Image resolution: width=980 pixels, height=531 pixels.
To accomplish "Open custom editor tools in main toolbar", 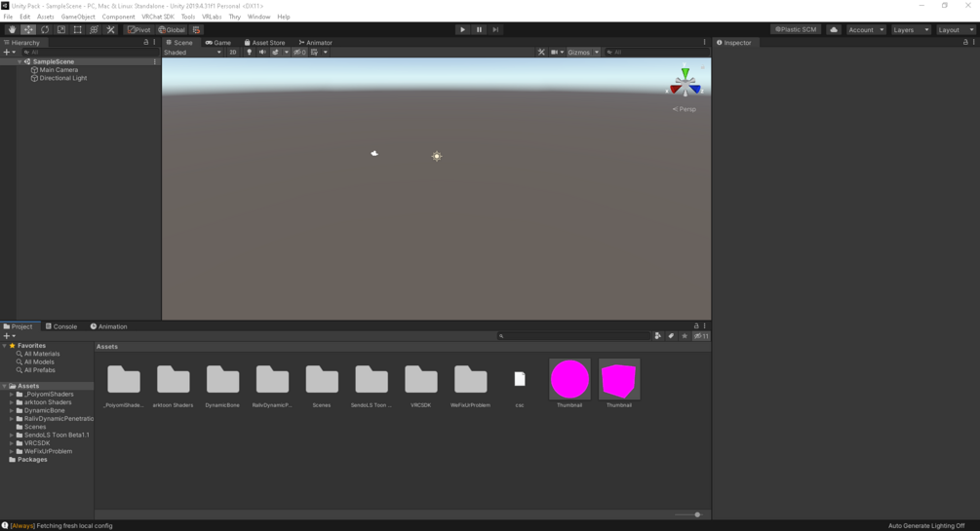I will (x=110, y=29).
